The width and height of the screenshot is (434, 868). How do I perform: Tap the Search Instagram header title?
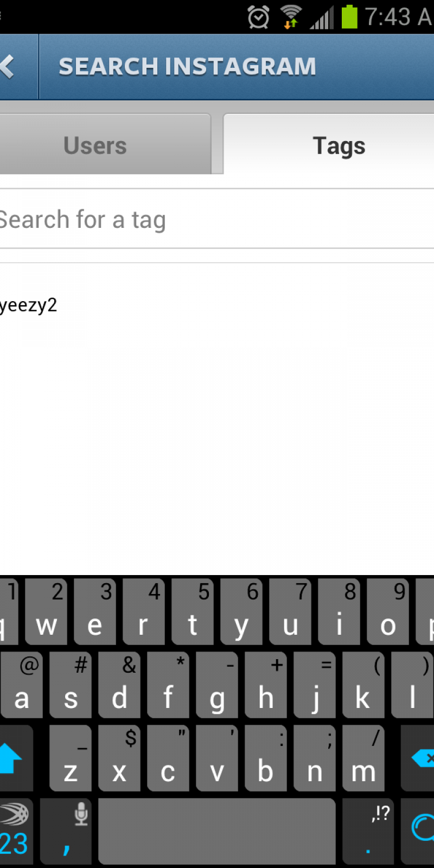[x=187, y=67]
